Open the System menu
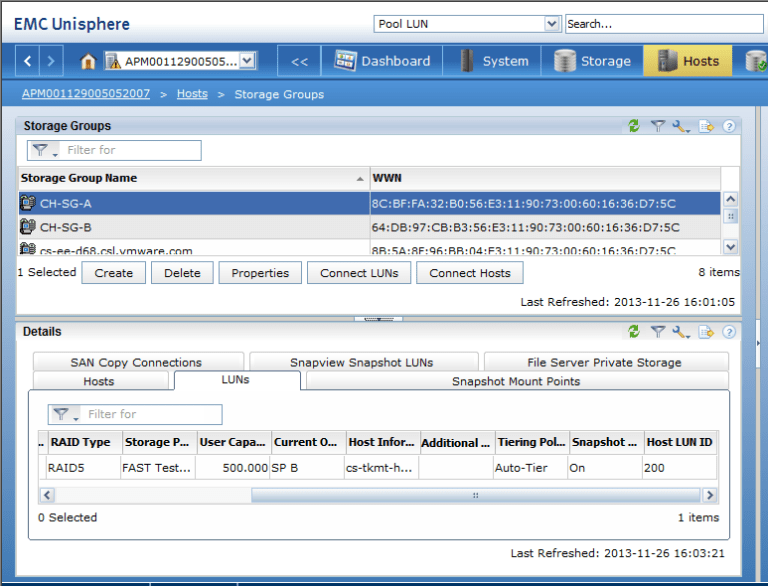 tap(492, 61)
